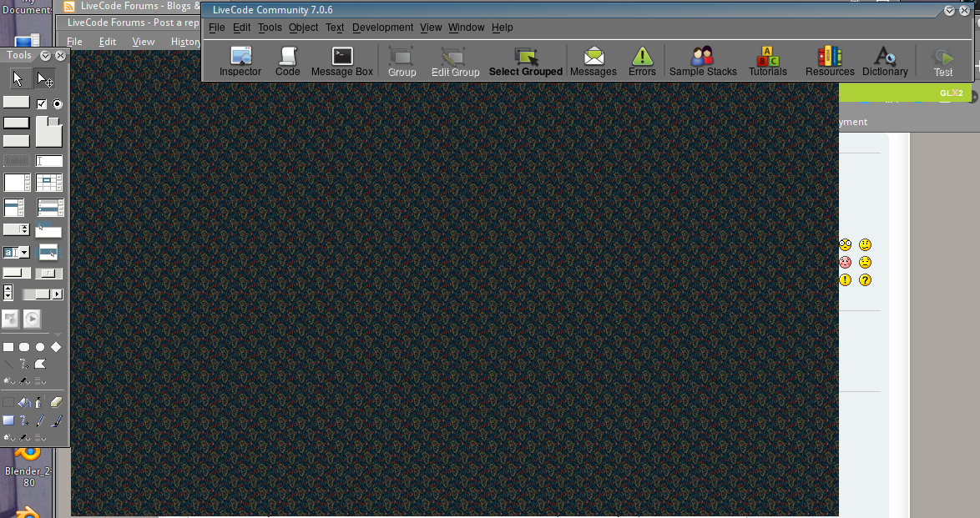This screenshot has height=518, width=980.
Task: Open paint pen color dropdown
Action: tap(24, 437)
